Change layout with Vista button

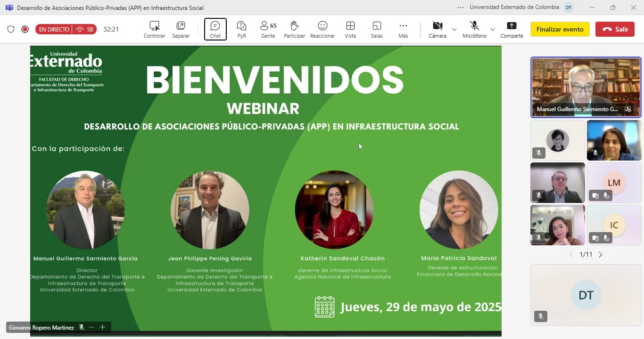click(350, 29)
